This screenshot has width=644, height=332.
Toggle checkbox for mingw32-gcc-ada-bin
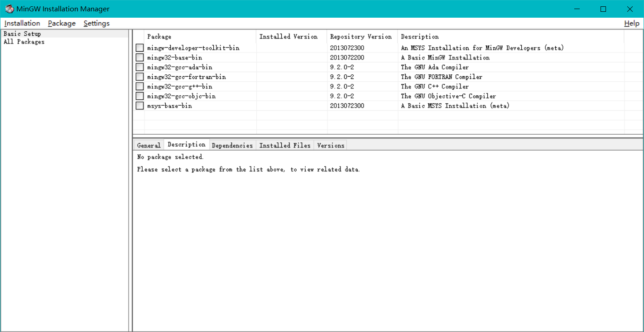coord(139,67)
